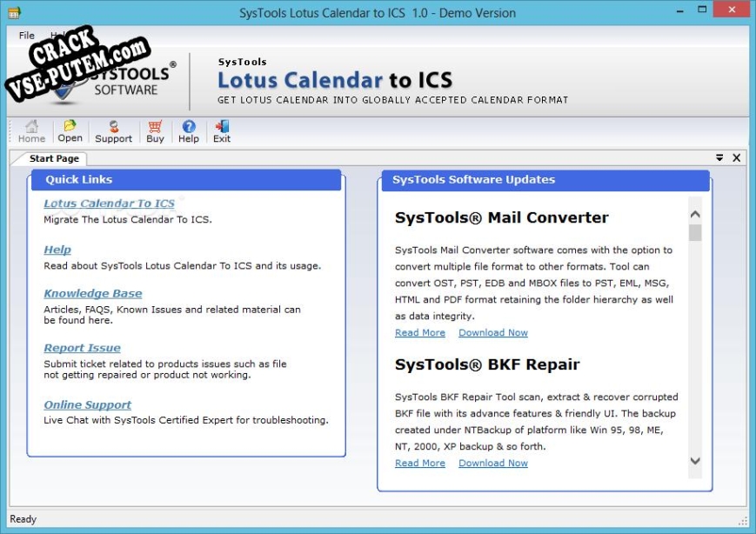This screenshot has width=756, height=534.
Task: Click the SysTools Software Updates header
Action: 545,180
